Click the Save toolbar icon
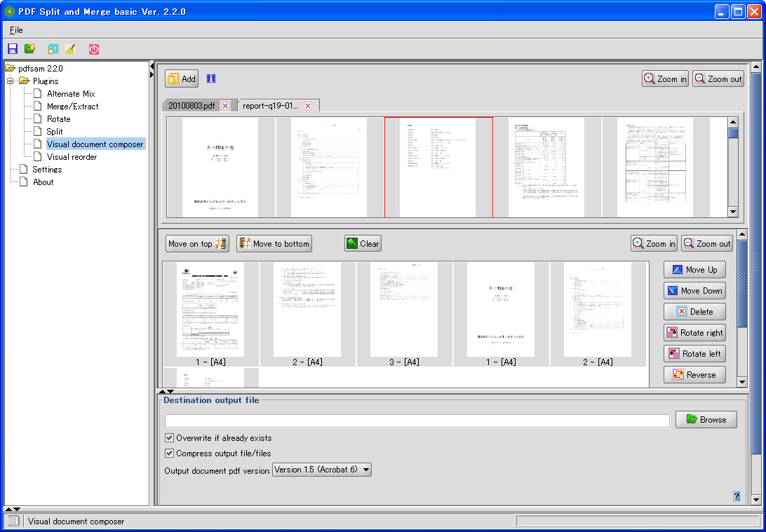 click(x=12, y=48)
